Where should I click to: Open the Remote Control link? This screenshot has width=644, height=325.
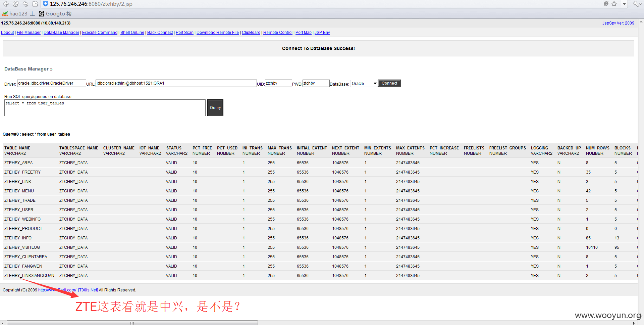click(x=278, y=33)
